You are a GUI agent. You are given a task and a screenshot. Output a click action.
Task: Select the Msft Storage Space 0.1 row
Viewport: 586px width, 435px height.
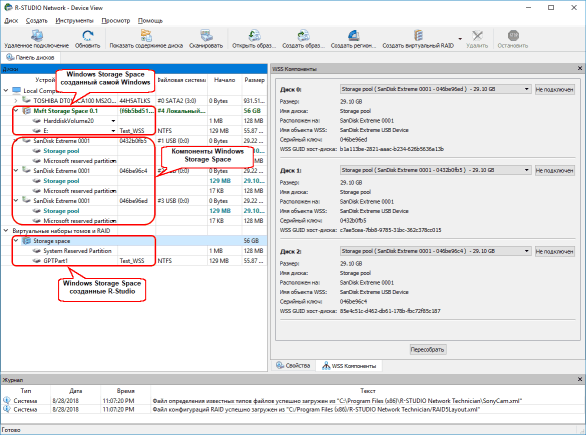[135, 111]
